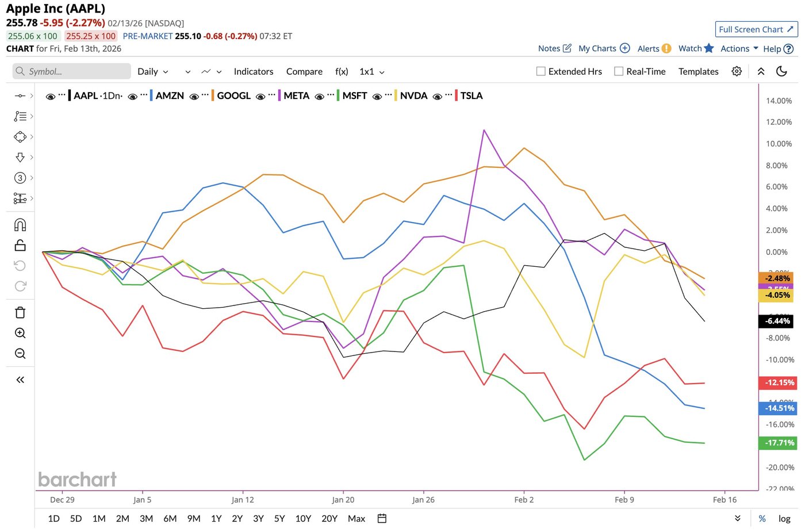Viewport: 805px width, 532px height.
Task: Switch to dark mode moon icon
Action: 781,71
